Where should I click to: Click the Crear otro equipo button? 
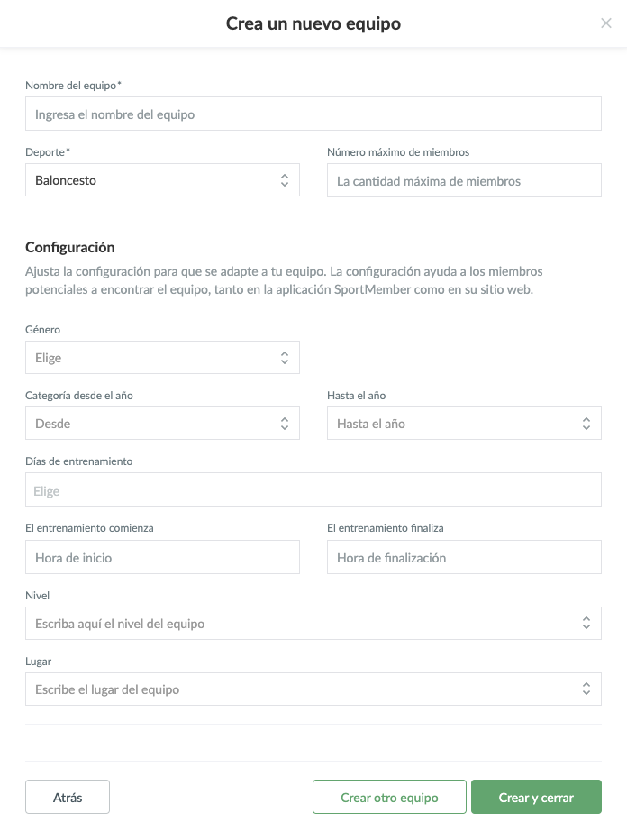(x=389, y=797)
